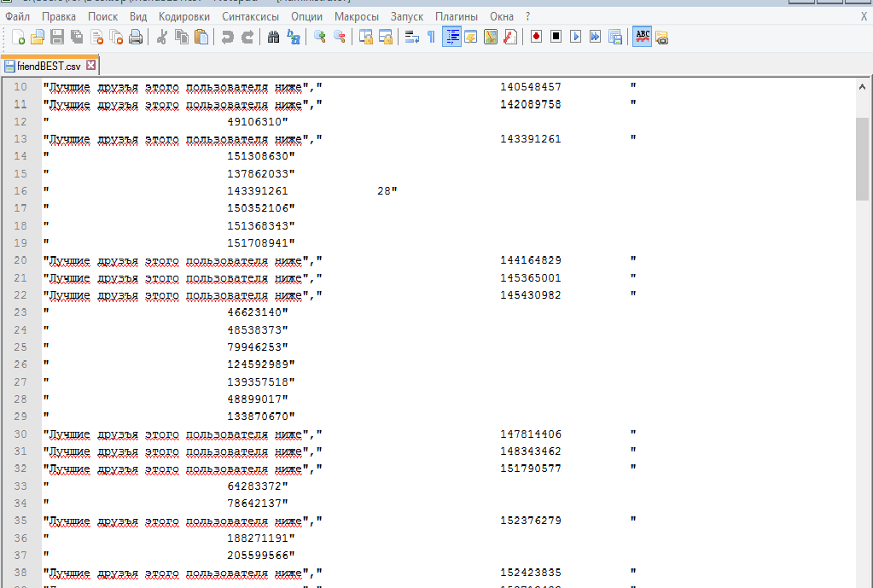Click the value 152423835 on line 38

531,573
